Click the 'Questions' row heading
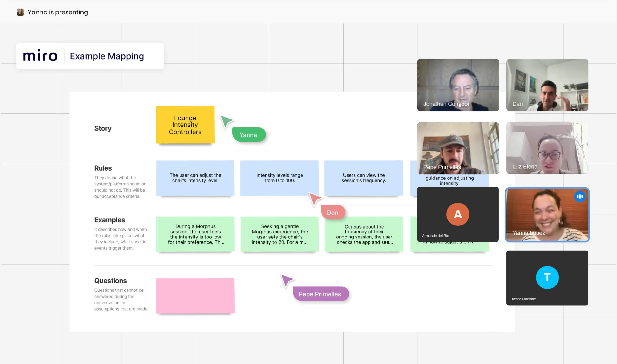The height and width of the screenshot is (364, 617). tap(111, 281)
